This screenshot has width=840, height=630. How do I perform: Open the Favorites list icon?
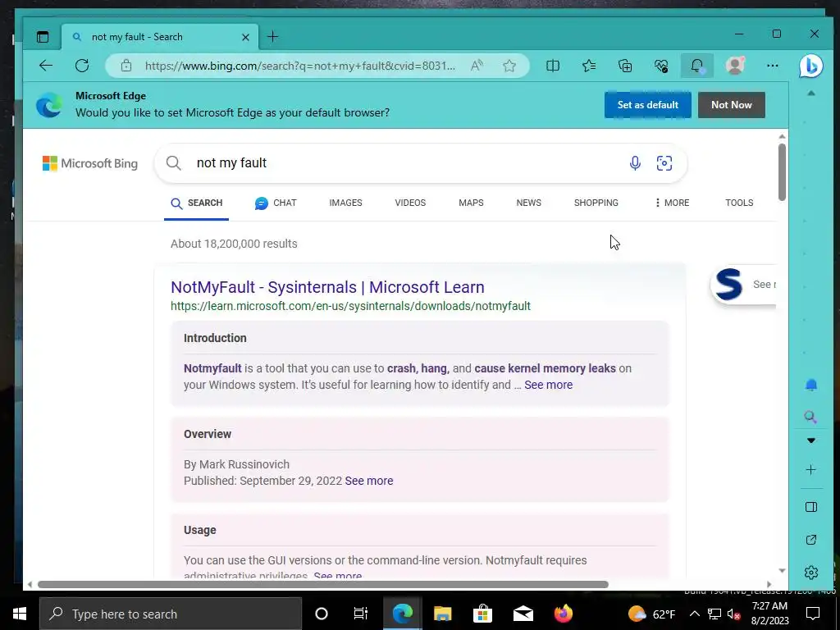coord(589,66)
